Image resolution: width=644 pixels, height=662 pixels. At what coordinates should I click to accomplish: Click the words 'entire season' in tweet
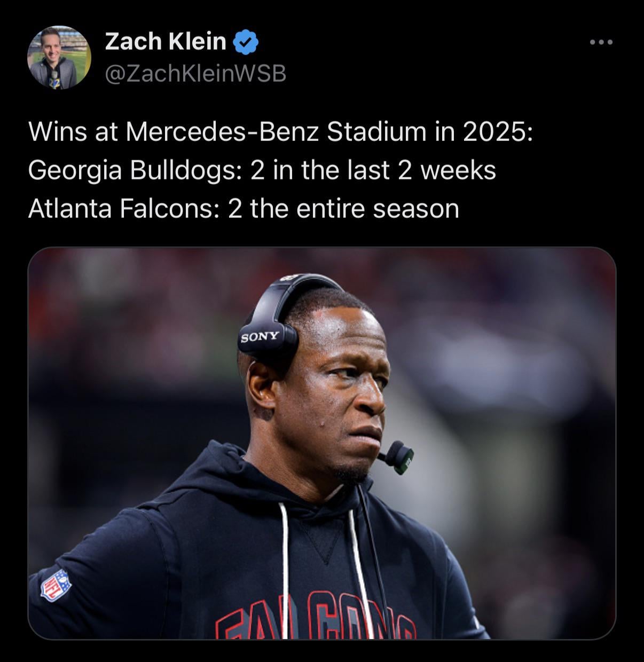(378, 209)
